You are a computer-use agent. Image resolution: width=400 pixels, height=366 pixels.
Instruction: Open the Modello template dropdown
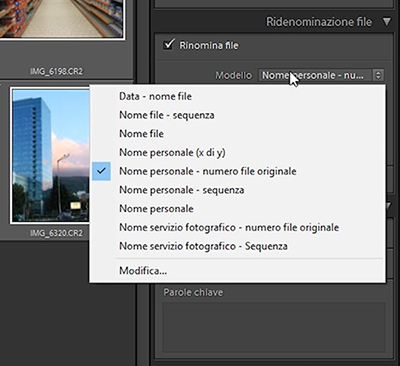[x=321, y=75]
